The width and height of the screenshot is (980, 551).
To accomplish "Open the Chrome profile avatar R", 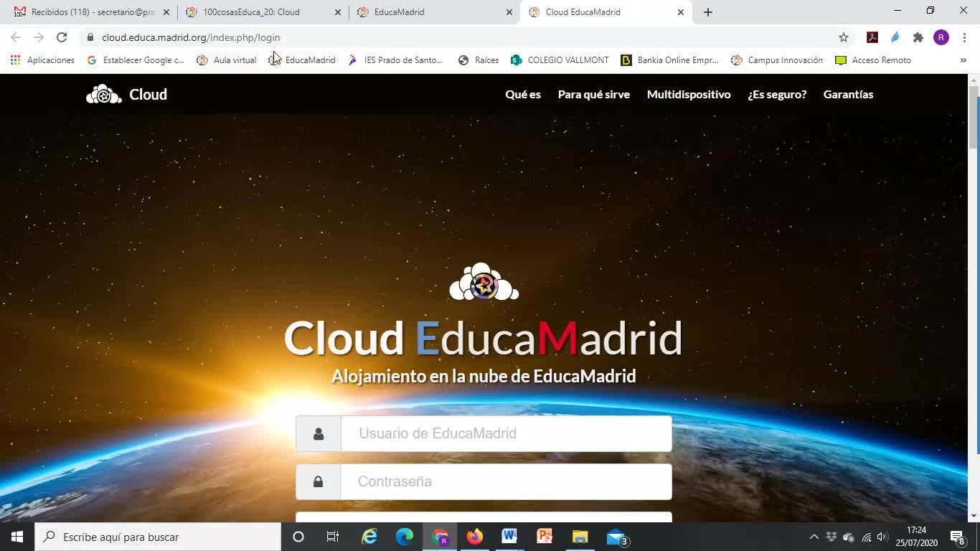I will tap(941, 37).
